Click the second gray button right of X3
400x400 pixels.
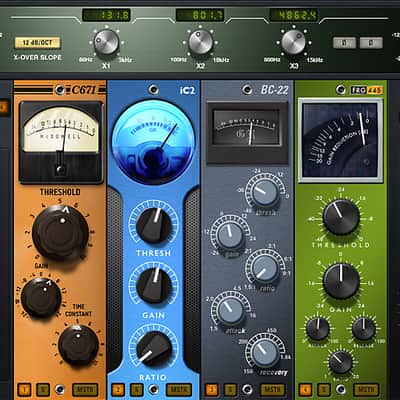point(371,43)
